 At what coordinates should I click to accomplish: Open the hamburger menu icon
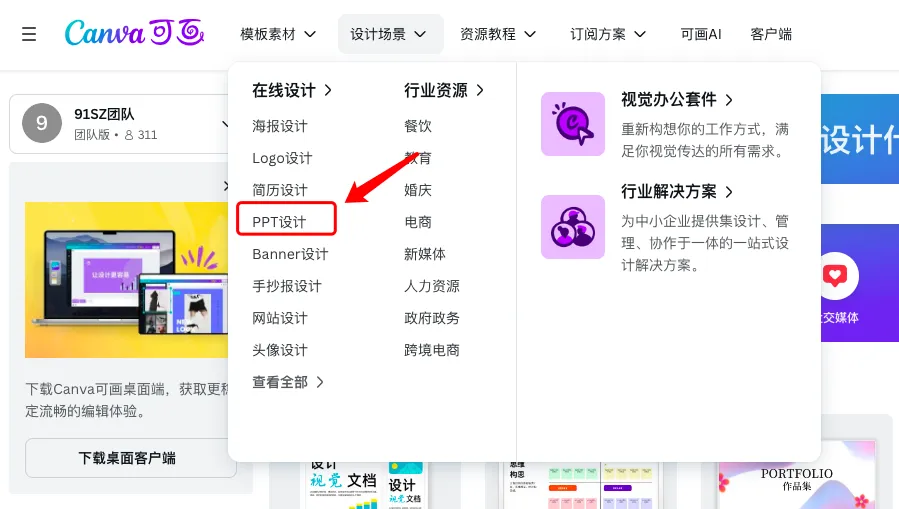coord(29,34)
